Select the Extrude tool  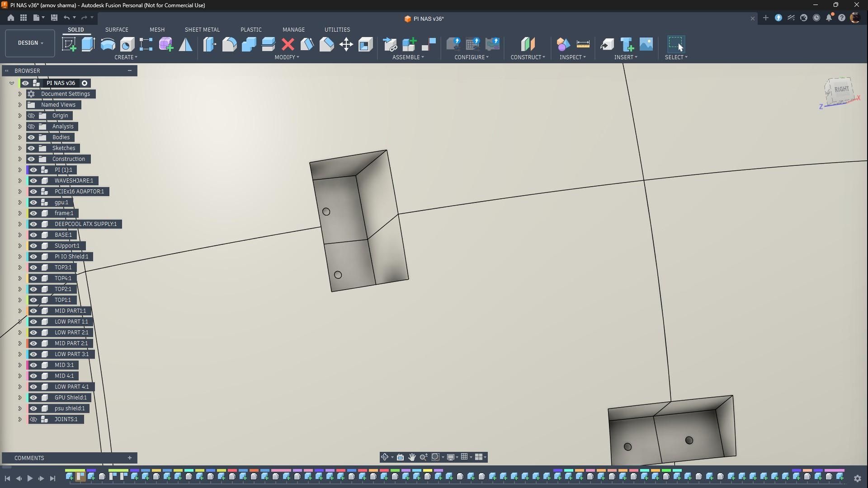click(88, 44)
